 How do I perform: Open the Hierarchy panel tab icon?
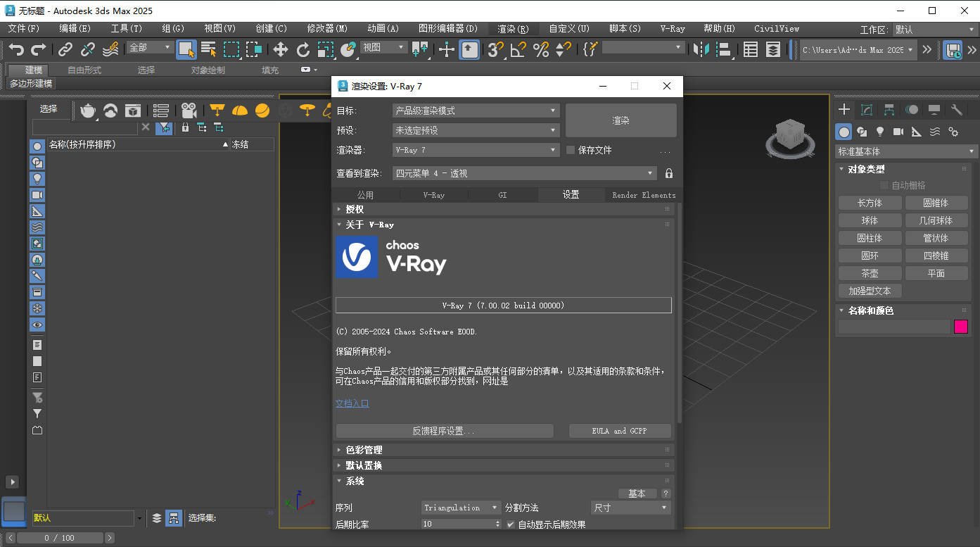889,110
